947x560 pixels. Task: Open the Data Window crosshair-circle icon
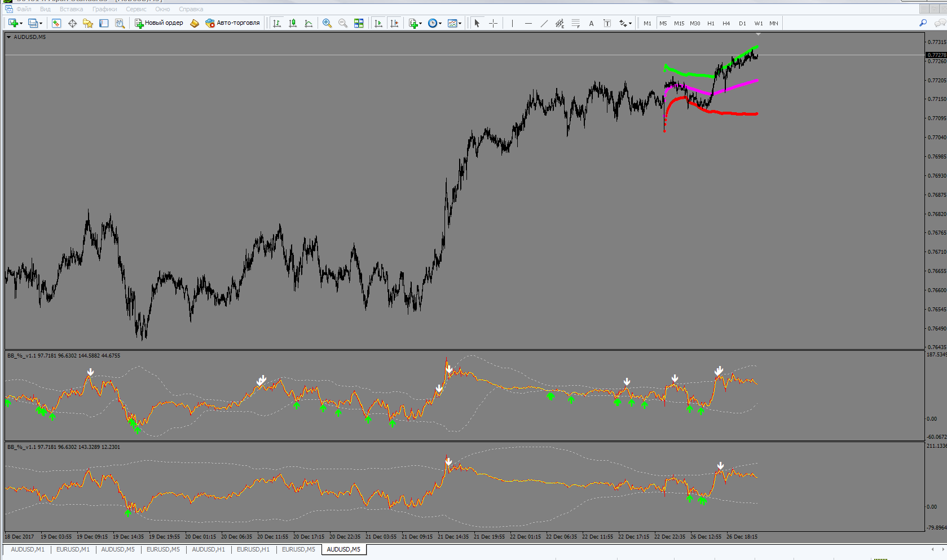(72, 23)
